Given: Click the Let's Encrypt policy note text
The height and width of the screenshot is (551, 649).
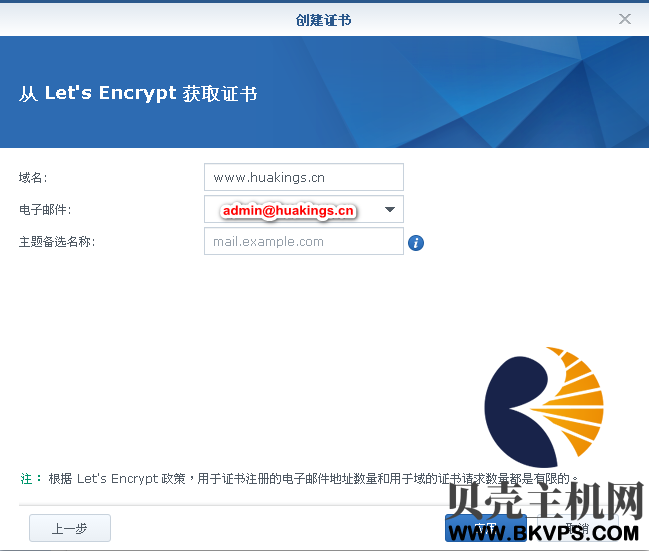Looking at the screenshot, I should pyautogui.click(x=312, y=479).
